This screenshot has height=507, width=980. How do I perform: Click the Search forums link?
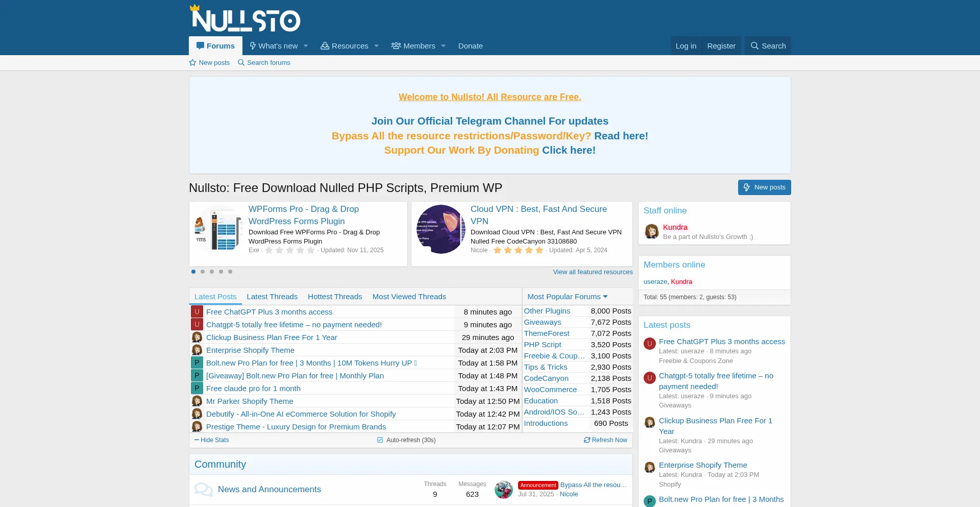pos(264,63)
